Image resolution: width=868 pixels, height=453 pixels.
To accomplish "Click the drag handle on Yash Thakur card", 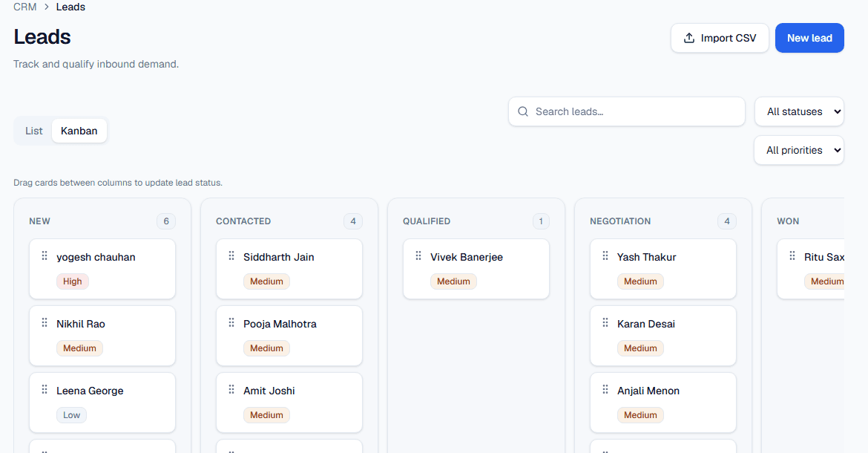I will tap(605, 256).
